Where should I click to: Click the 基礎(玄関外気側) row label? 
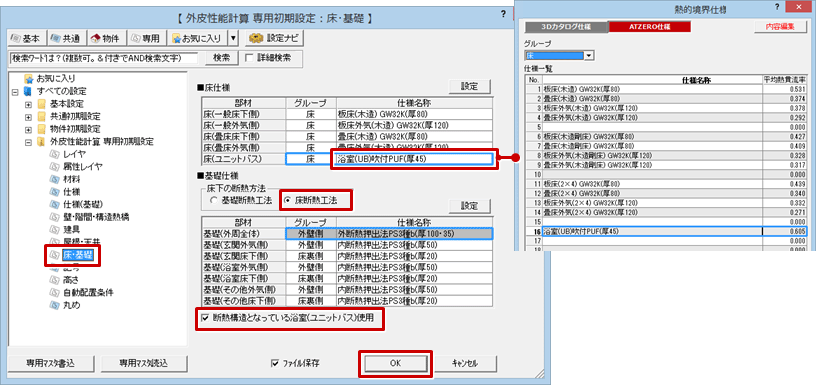point(244,245)
